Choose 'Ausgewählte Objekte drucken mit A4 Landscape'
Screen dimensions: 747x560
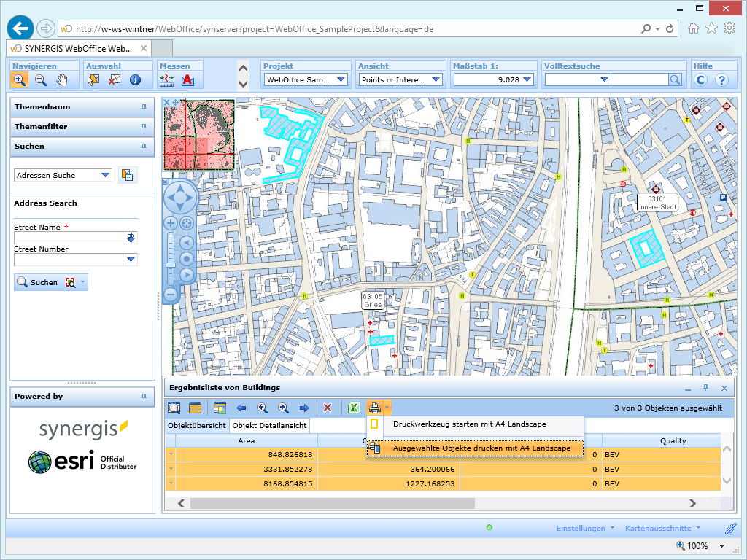click(x=481, y=448)
